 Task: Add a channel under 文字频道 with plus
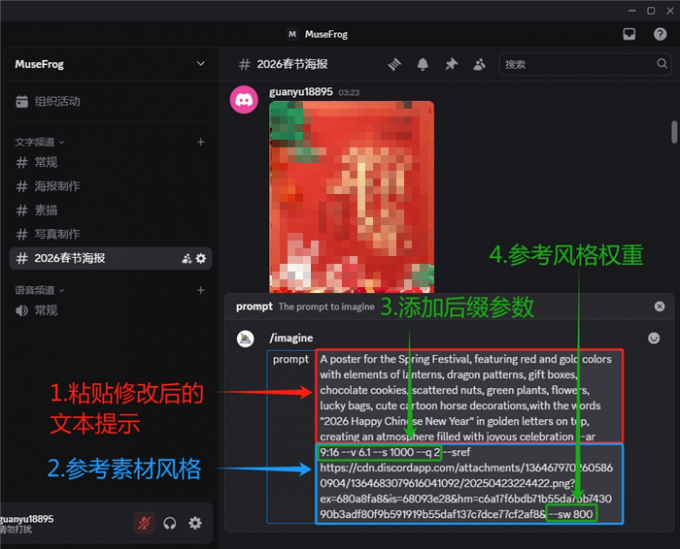click(200, 142)
